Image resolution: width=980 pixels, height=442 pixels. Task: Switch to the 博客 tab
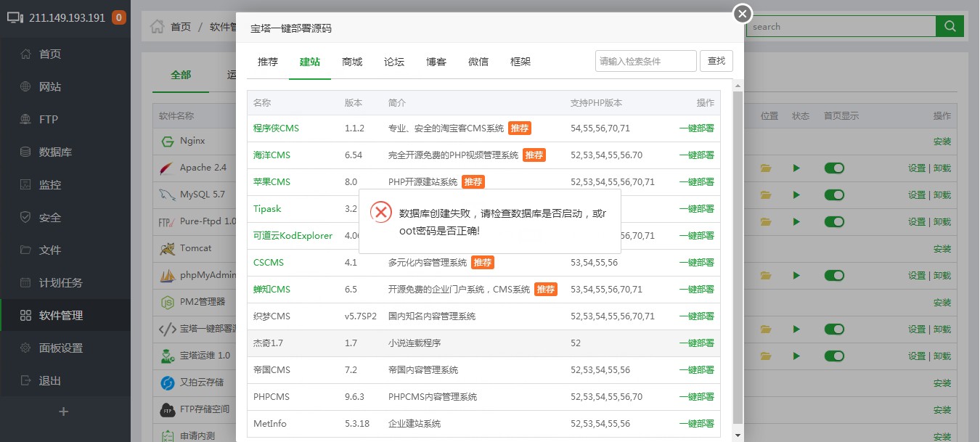pyautogui.click(x=436, y=62)
